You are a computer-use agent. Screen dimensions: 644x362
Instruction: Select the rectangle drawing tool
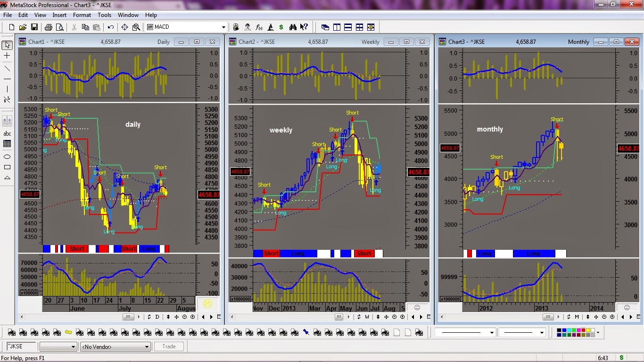click(7, 167)
